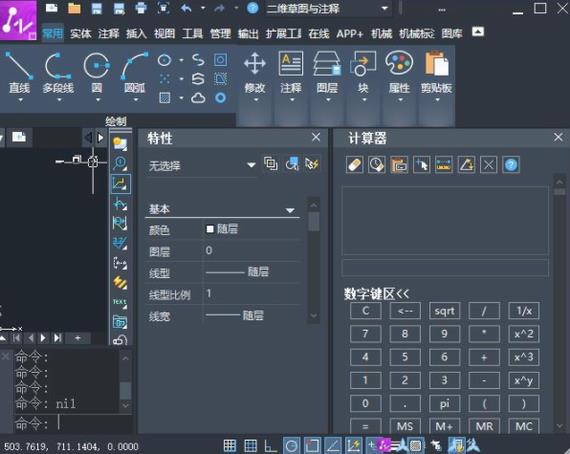Select the Line (直线) drawing tool
This screenshot has width=570, height=454.
click(x=19, y=72)
